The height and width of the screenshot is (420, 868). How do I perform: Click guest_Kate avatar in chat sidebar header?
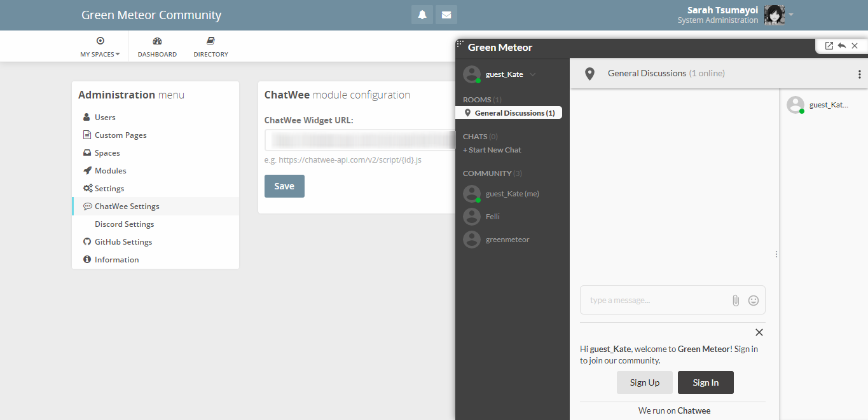pos(471,74)
